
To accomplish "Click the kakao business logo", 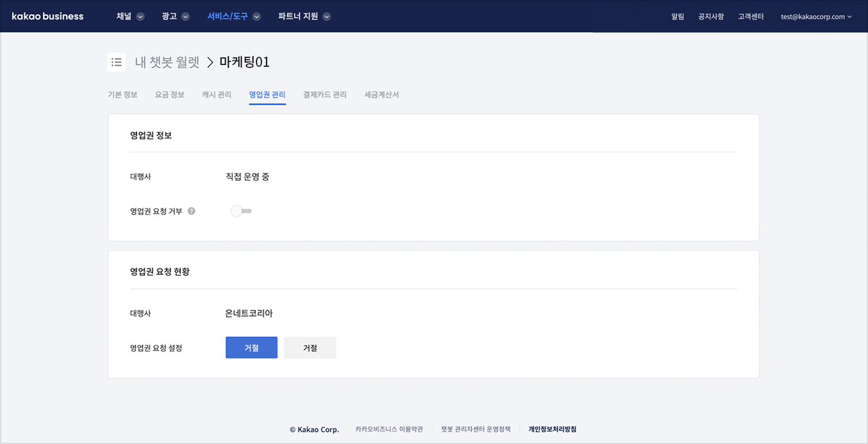I will point(48,17).
